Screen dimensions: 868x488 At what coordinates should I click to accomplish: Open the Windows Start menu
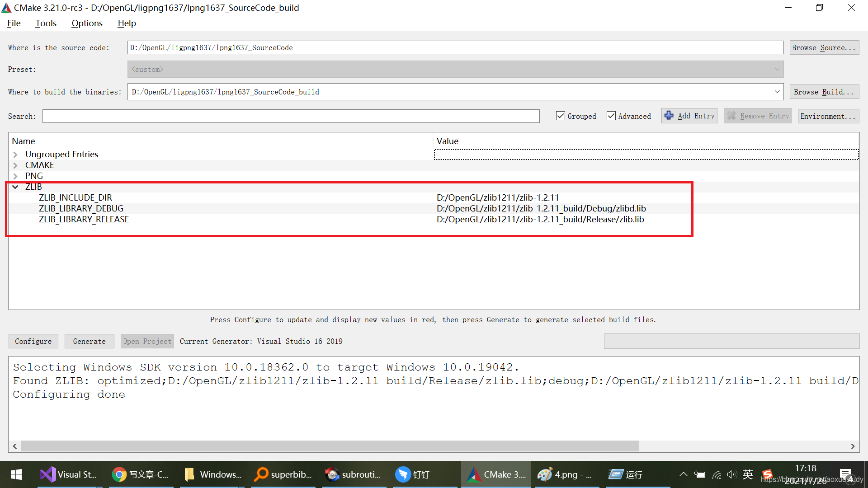pyautogui.click(x=16, y=474)
